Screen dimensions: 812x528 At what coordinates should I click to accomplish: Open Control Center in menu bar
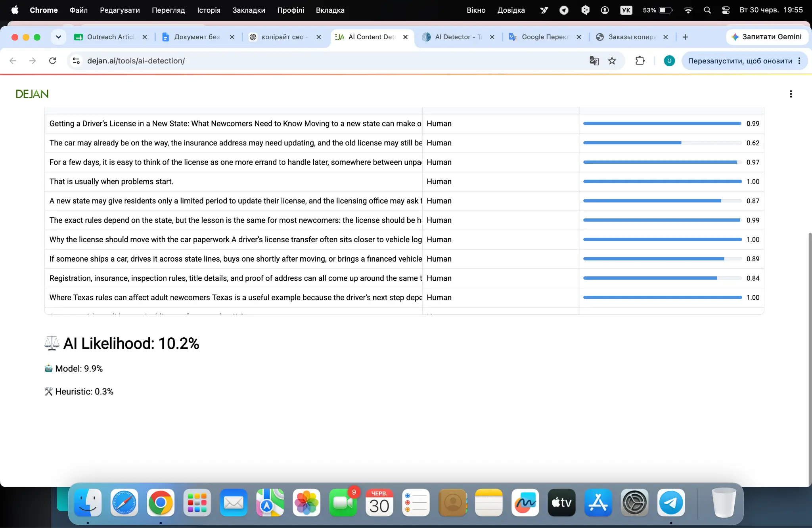click(726, 10)
